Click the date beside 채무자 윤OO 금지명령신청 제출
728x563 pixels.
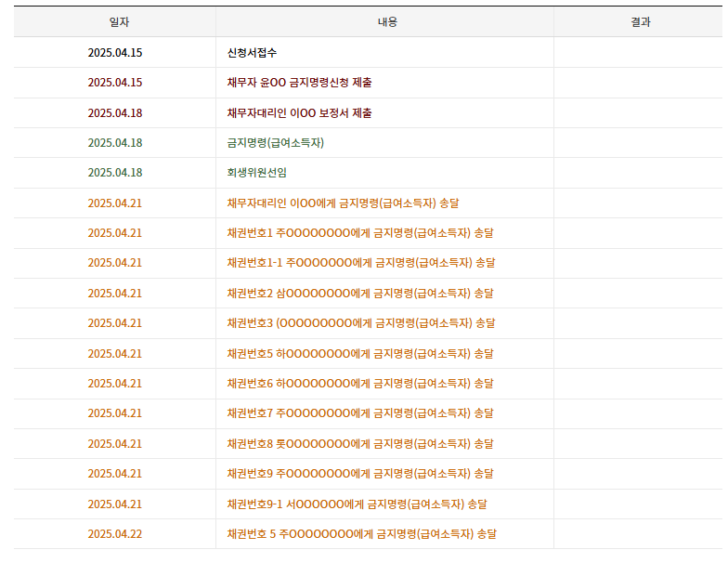[115, 82]
